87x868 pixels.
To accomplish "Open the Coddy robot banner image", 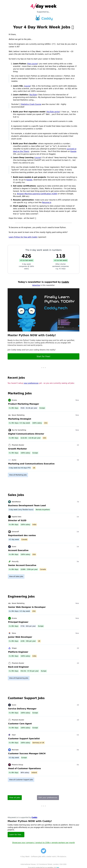I will coord(43,310).
